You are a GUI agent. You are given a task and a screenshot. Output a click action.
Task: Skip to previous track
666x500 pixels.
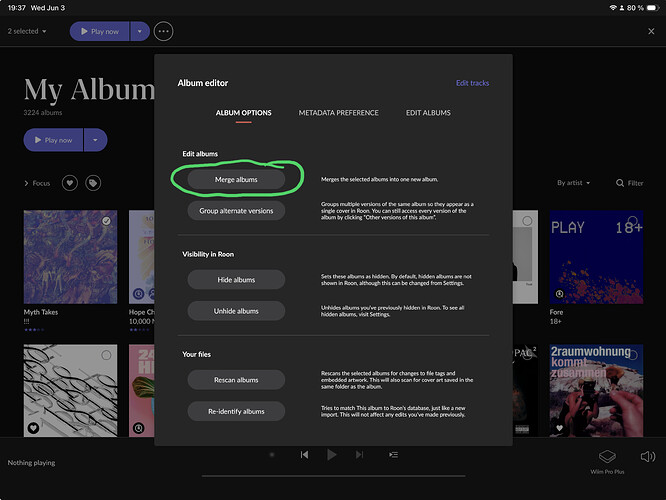[x=304, y=455]
